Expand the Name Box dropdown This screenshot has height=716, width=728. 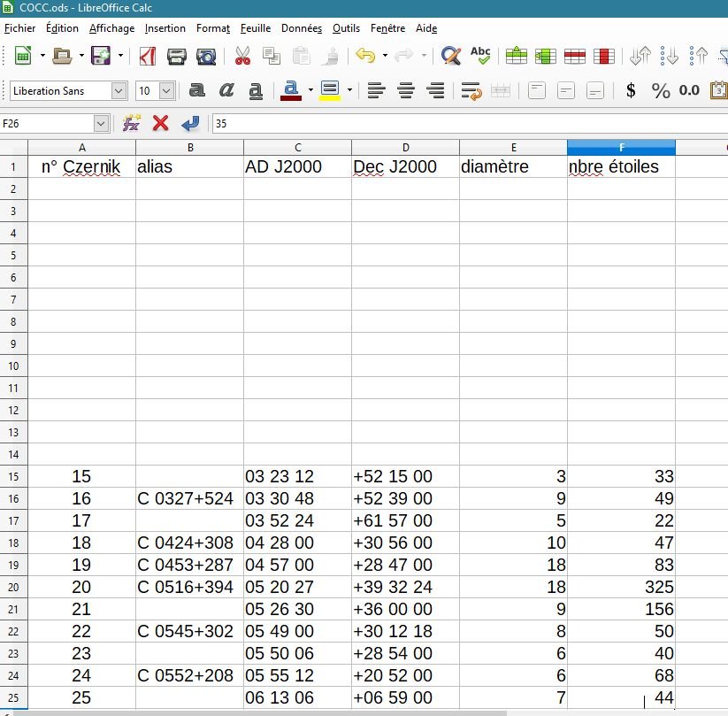point(101,124)
